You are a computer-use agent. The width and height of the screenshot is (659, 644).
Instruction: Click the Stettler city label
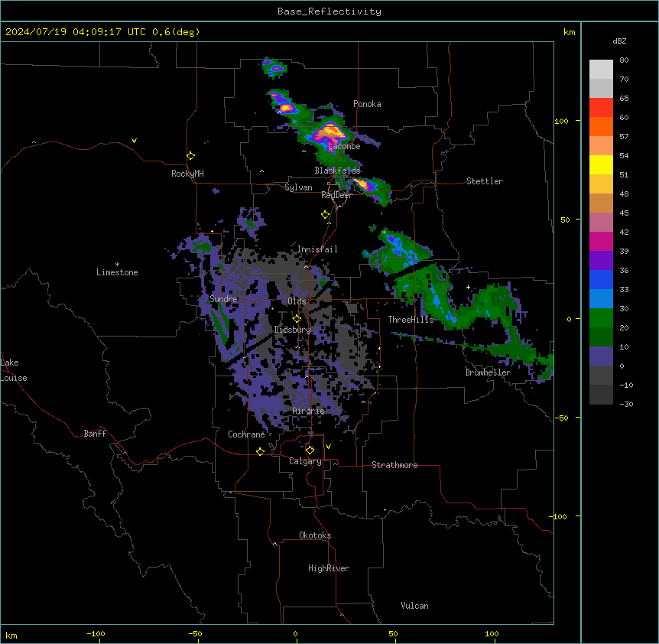485,181
